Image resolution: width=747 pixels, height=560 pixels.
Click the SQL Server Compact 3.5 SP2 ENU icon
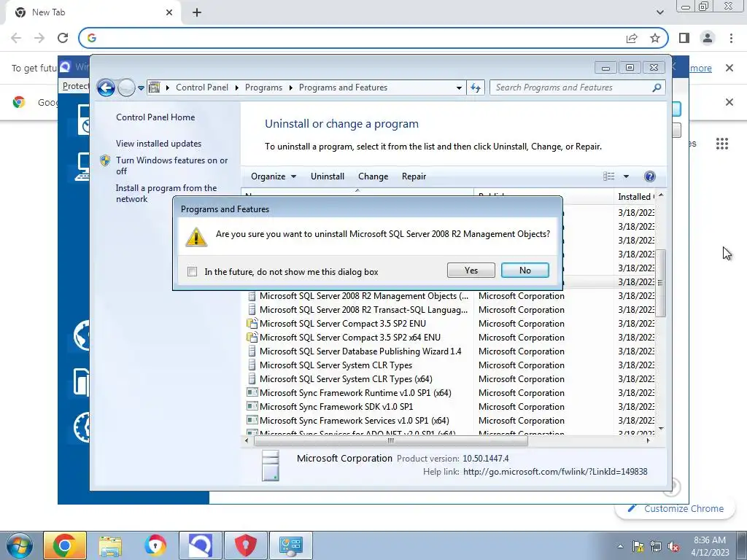pos(252,323)
